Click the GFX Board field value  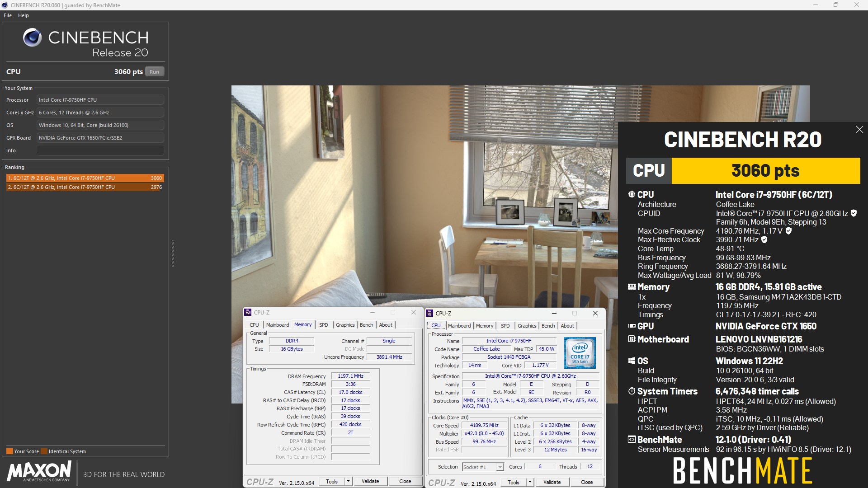tap(100, 138)
